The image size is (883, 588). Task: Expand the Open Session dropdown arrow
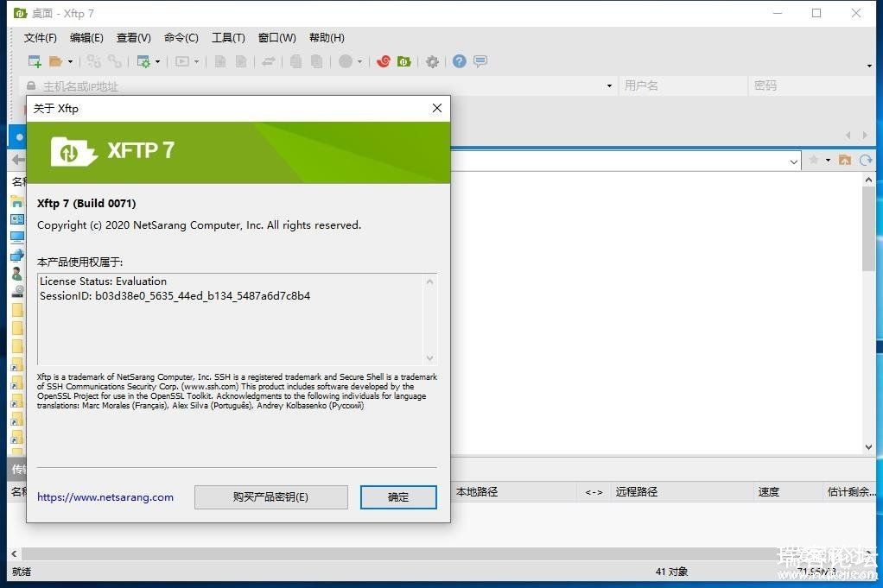[x=70, y=61]
